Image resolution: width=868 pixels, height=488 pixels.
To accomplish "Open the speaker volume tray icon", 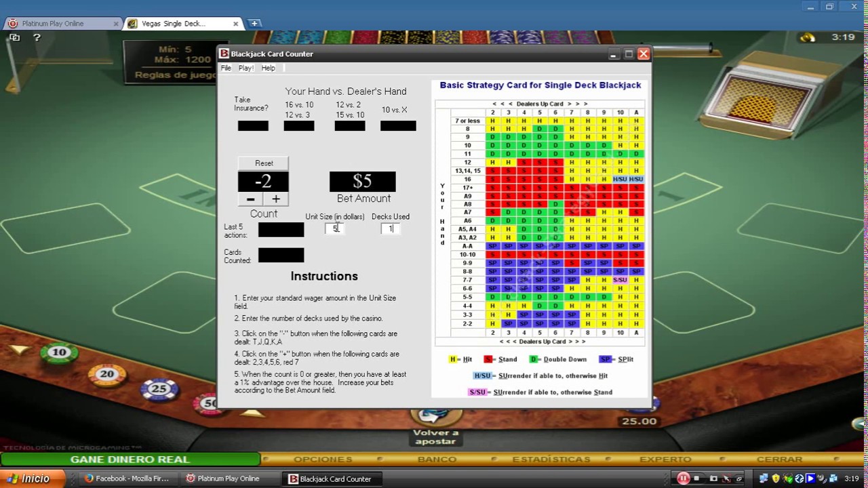I will tap(821, 479).
